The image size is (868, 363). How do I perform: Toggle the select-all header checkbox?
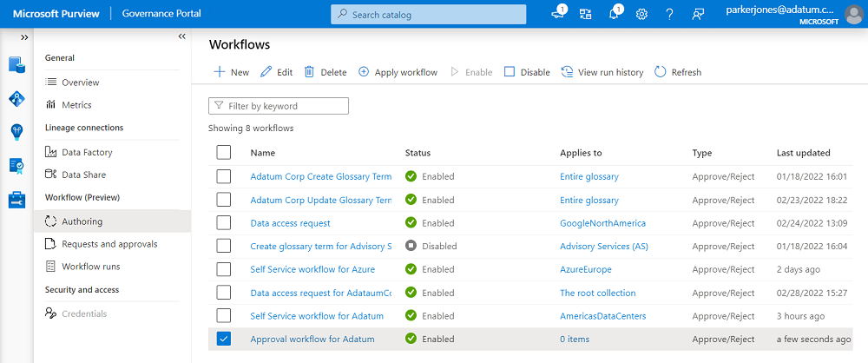[x=224, y=153]
